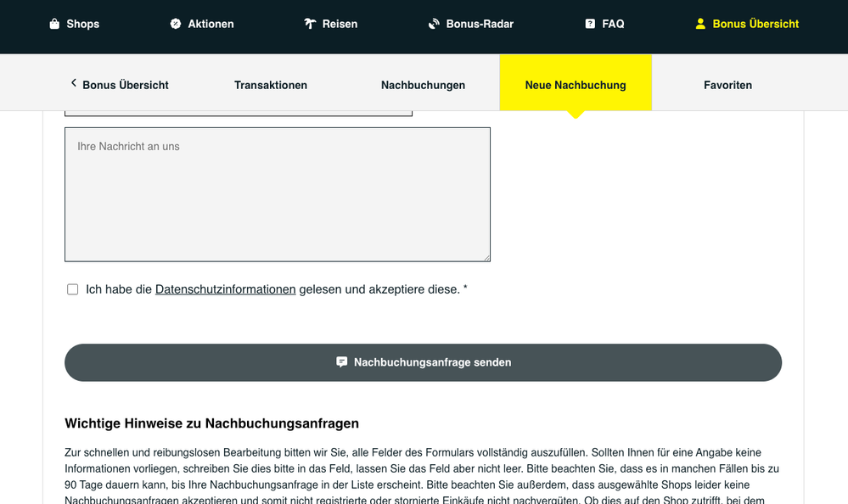Open the Datenschutzinformationen link

225,289
